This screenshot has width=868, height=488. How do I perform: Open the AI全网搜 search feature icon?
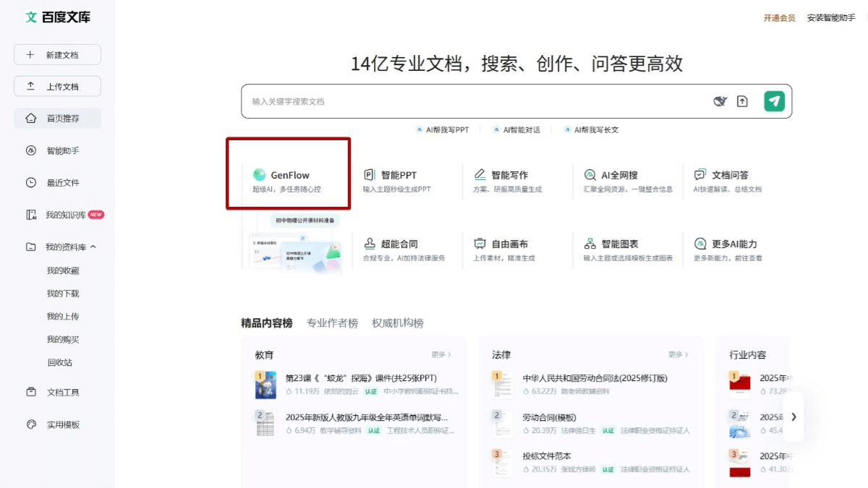click(x=591, y=173)
